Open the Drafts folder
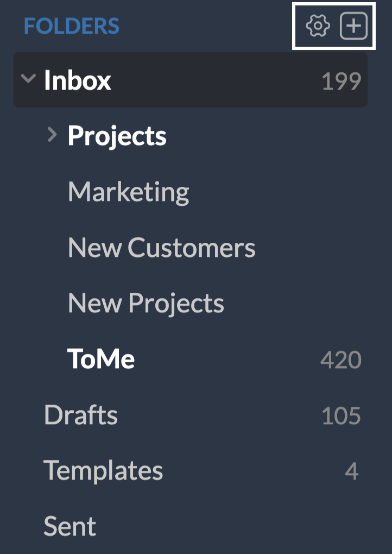This screenshot has width=392, height=554. [81, 415]
